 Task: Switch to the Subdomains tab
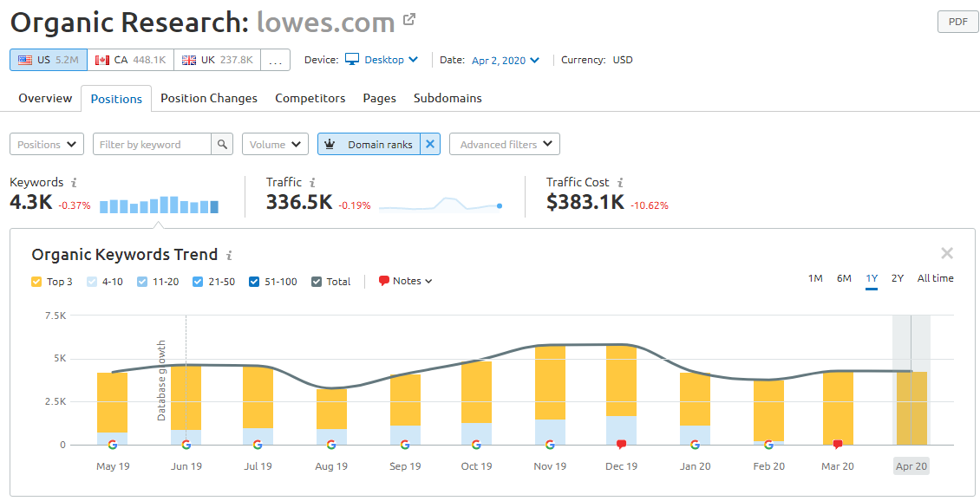[448, 98]
